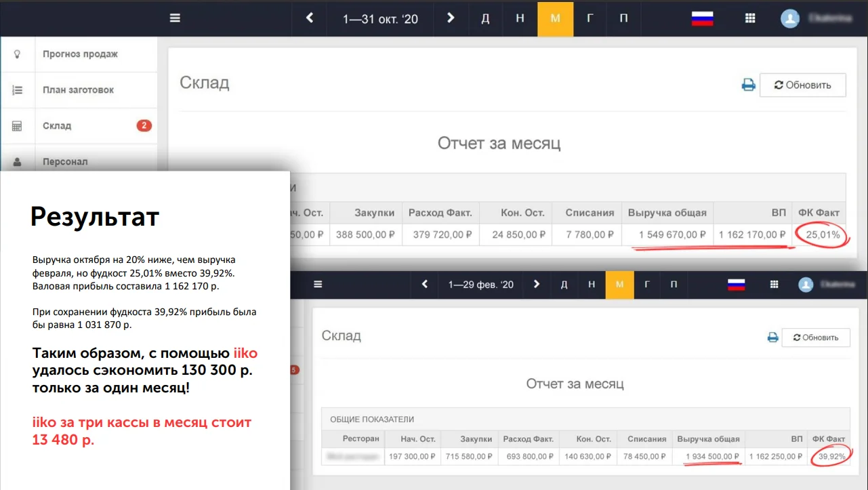Viewport: 868px width, 490px height.
Task: Click ФК Факт value 39,92%
Action: [832, 456]
